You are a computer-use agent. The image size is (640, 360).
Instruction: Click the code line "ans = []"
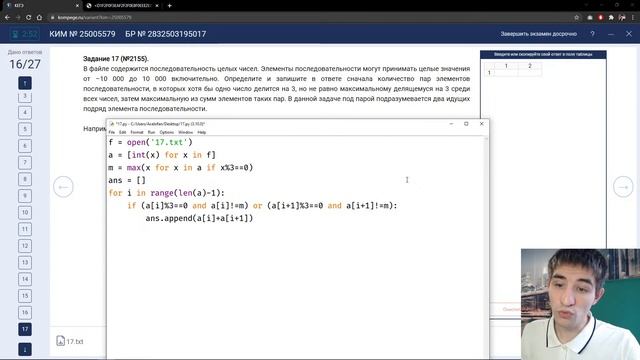(127, 180)
